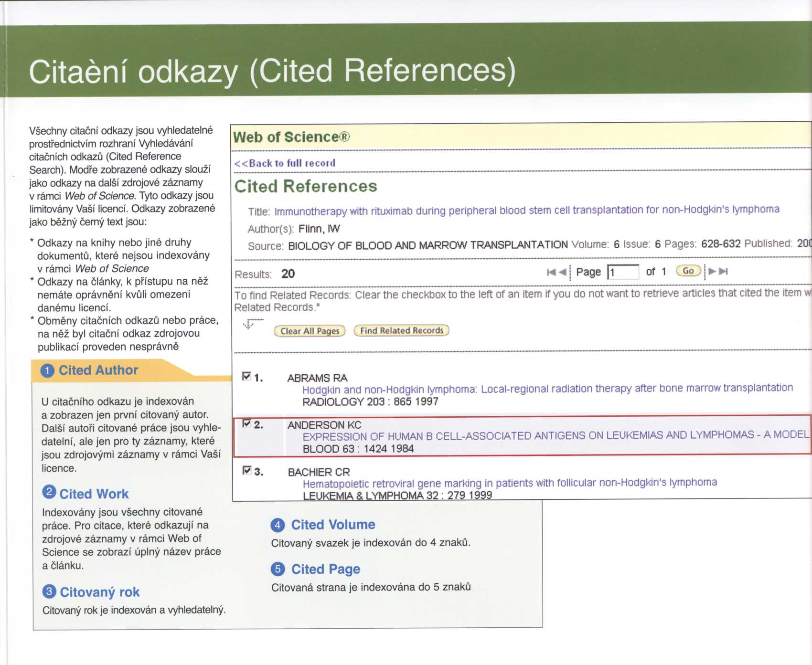
Task: Go to last page arrow icon
Action: coord(723,271)
